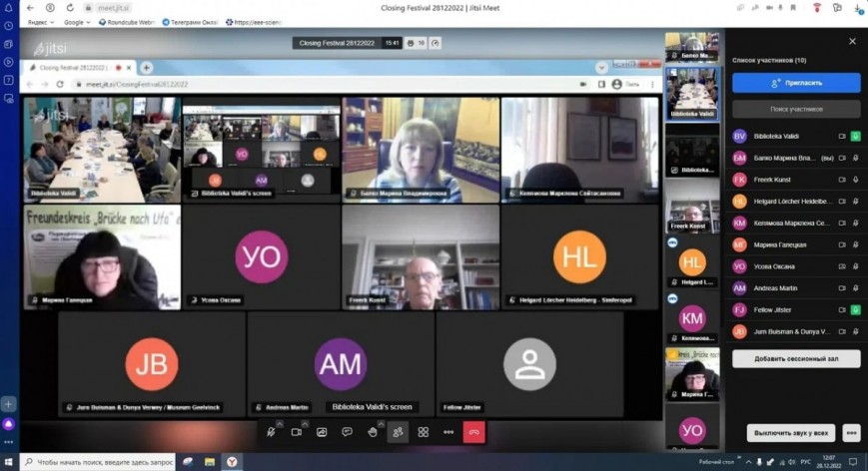The image size is (868, 471).
Task: Click Добавить сессионный зал button
Action: (795, 358)
